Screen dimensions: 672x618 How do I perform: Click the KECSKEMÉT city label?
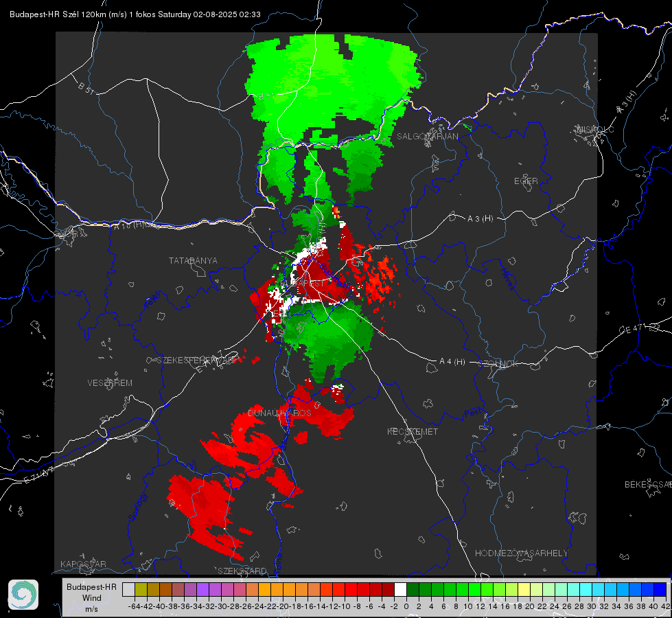click(413, 431)
